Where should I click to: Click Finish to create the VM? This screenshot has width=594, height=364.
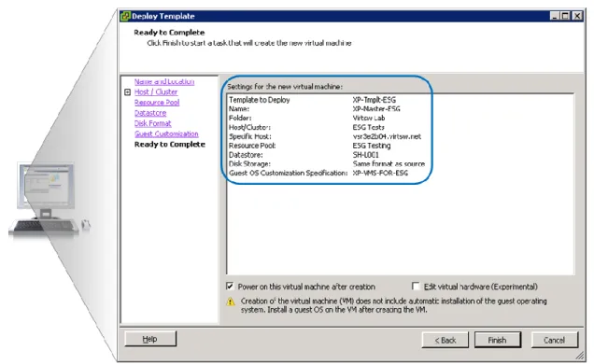coord(498,340)
